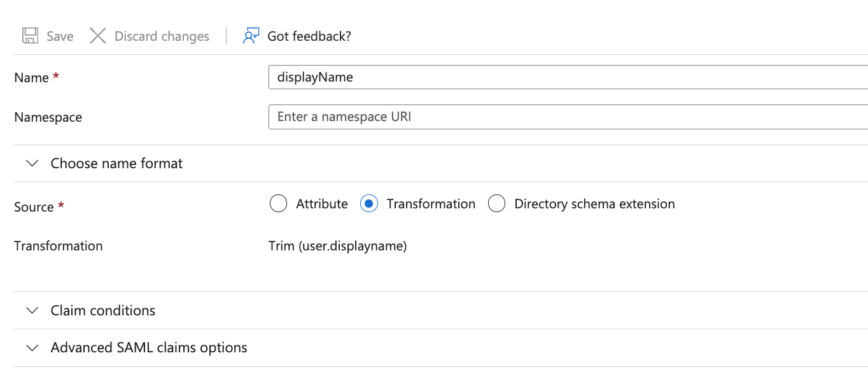Click the Save button label
This screenshot has height=381, width=868.
point(60,36)
